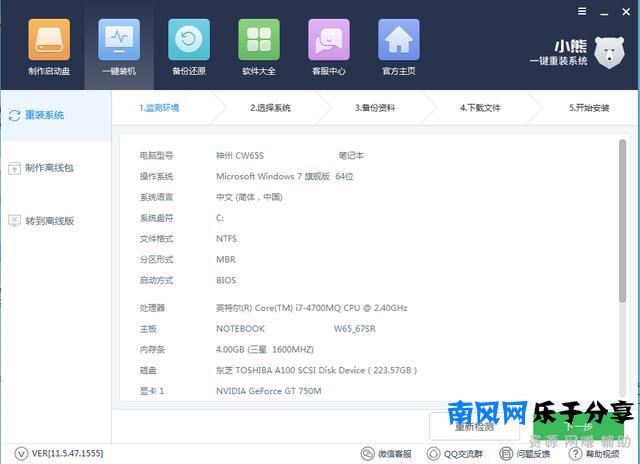Click the green 下一步 next button

[578, 426]
